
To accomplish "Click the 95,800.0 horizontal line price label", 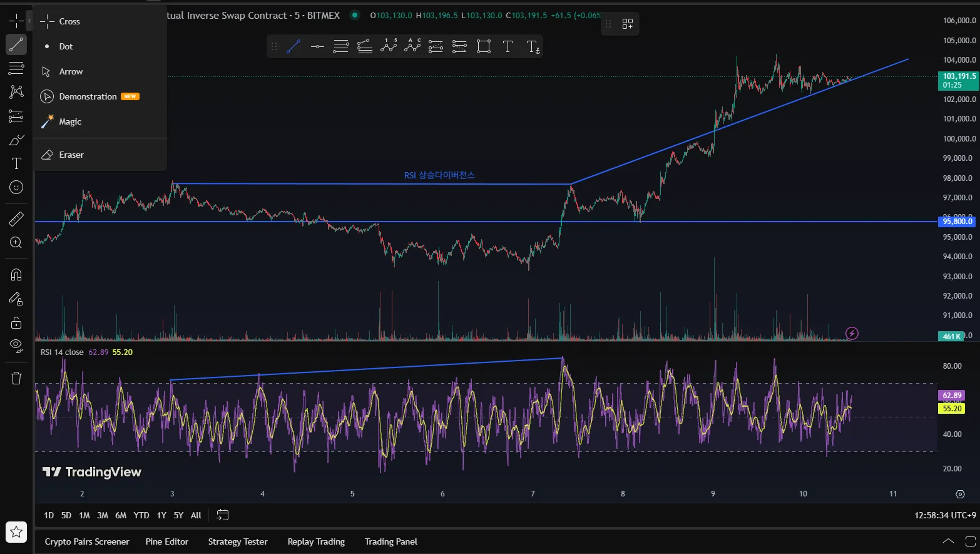I will point(957,222).
